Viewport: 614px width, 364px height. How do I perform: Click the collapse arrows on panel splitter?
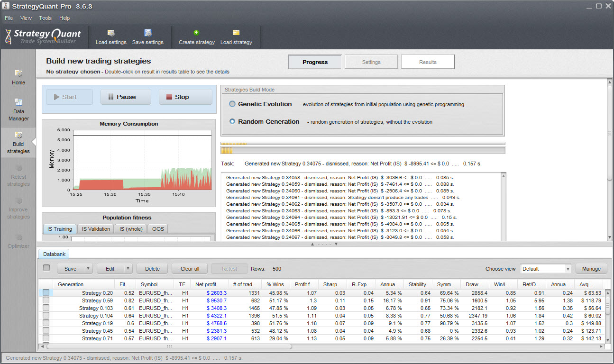(x=324, y=244)
